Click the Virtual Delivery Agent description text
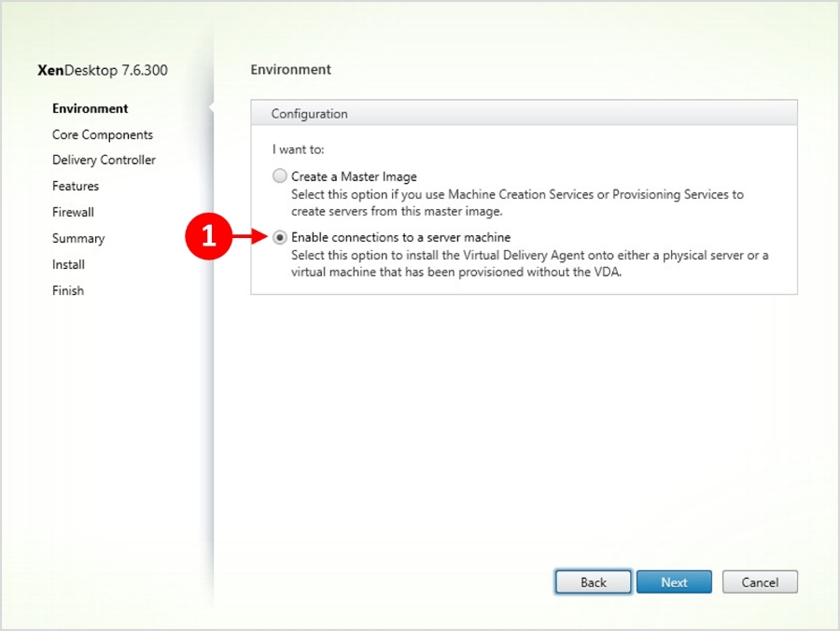This screenshot has width=840, height=631. point(529,263)
